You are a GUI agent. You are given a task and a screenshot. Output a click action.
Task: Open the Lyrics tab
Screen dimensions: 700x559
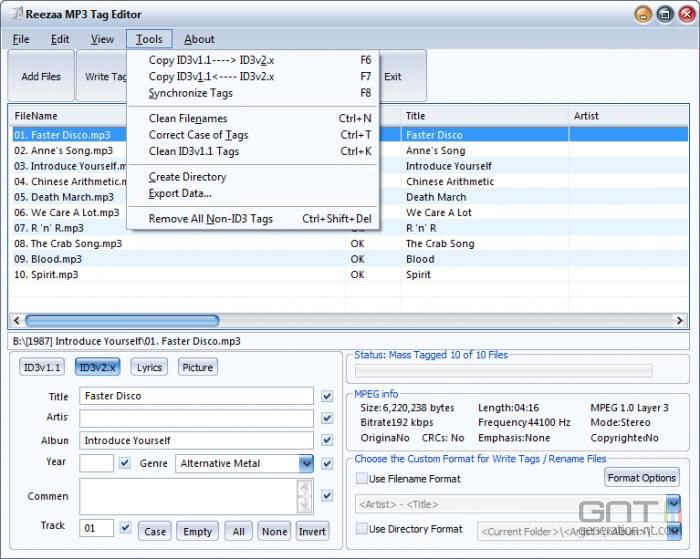(149, 367)
